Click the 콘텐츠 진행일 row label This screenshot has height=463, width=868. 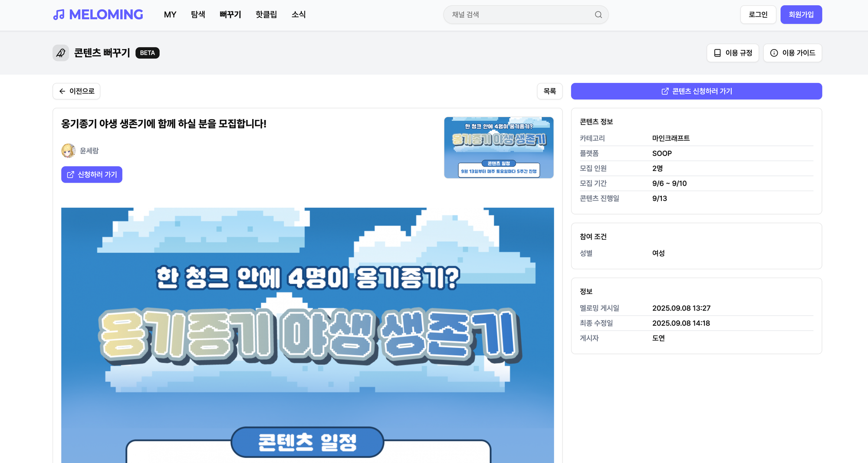599,198
